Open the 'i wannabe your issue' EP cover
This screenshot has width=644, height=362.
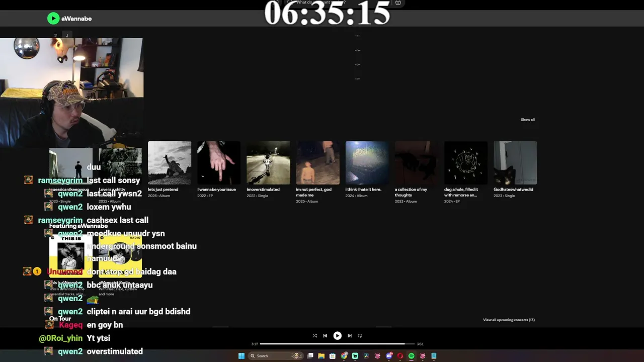tap(219, 163)
